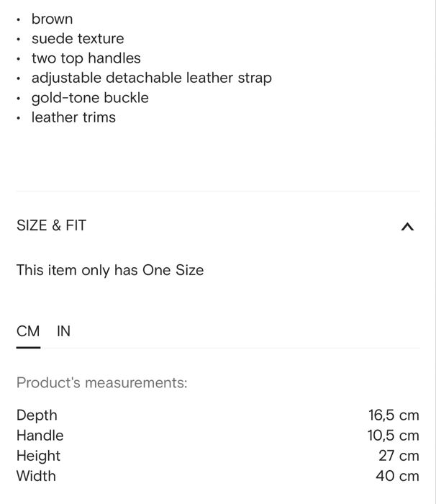This screenshot has width=436, height=504.
Task: Click the 10,5 cm handle value
Action: tap(393, 436)
